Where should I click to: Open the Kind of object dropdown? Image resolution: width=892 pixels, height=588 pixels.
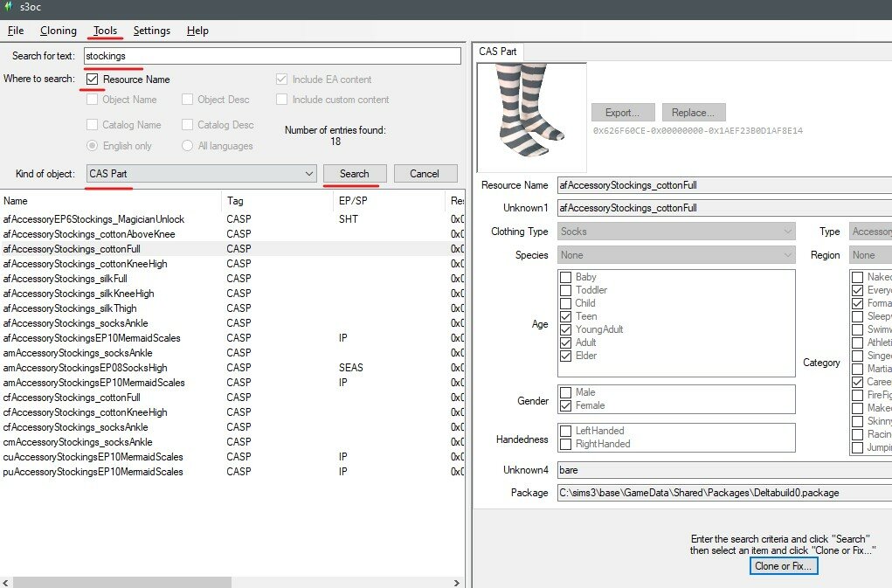click(x=202, y=174)
